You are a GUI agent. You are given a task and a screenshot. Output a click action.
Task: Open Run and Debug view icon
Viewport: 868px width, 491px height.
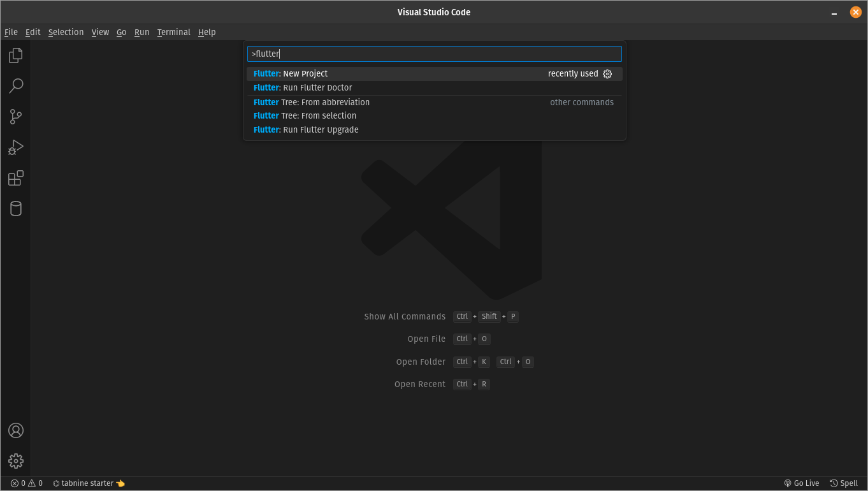(16, 147)
